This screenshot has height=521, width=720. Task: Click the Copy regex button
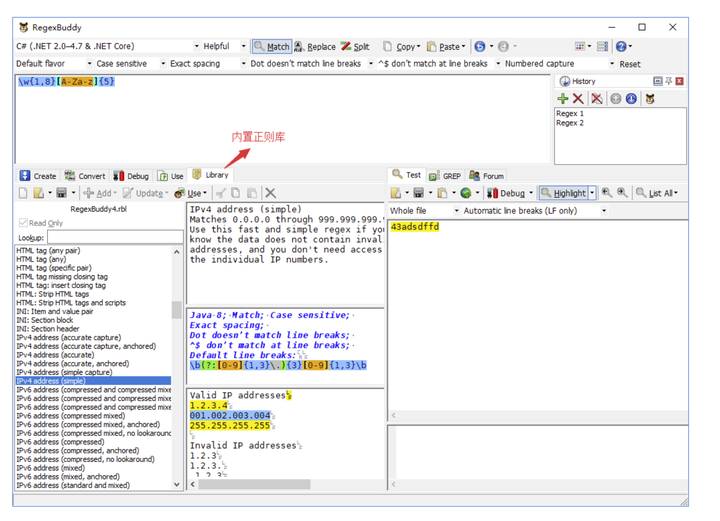(402, 46)
